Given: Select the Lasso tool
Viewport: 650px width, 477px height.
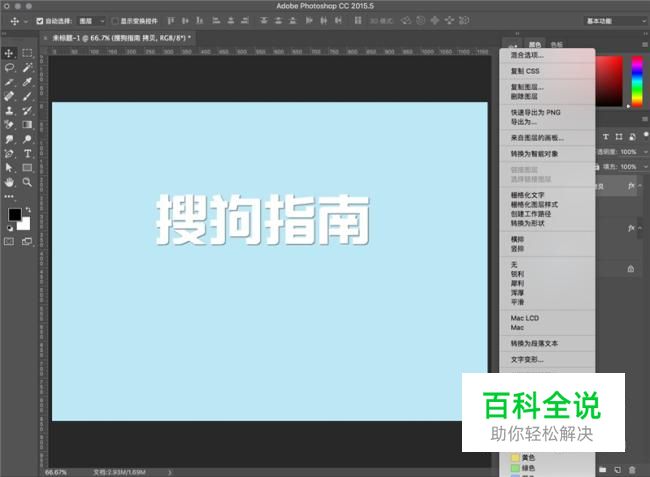Looking at the screenshot, I should pyautogui.click(x=9, y=68).
